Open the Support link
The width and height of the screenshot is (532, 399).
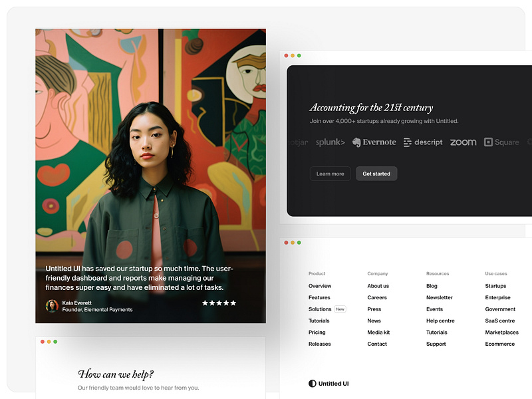tap(436, 344)
